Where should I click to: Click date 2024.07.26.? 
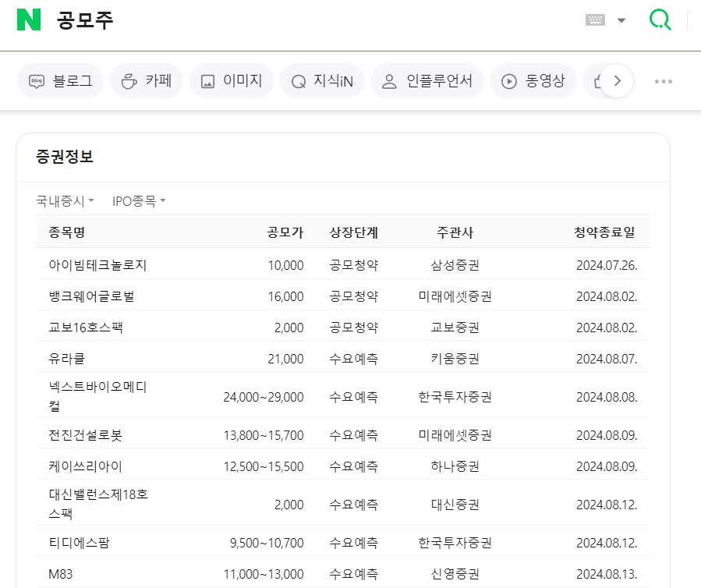coord(607,265)
